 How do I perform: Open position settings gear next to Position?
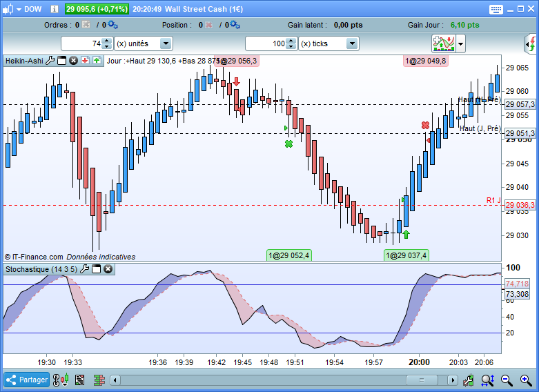[235, 24]
